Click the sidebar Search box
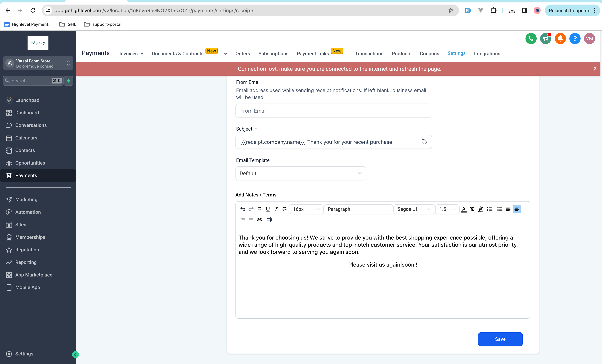Viewport: 602px width, 364px height. pos(33,81)
